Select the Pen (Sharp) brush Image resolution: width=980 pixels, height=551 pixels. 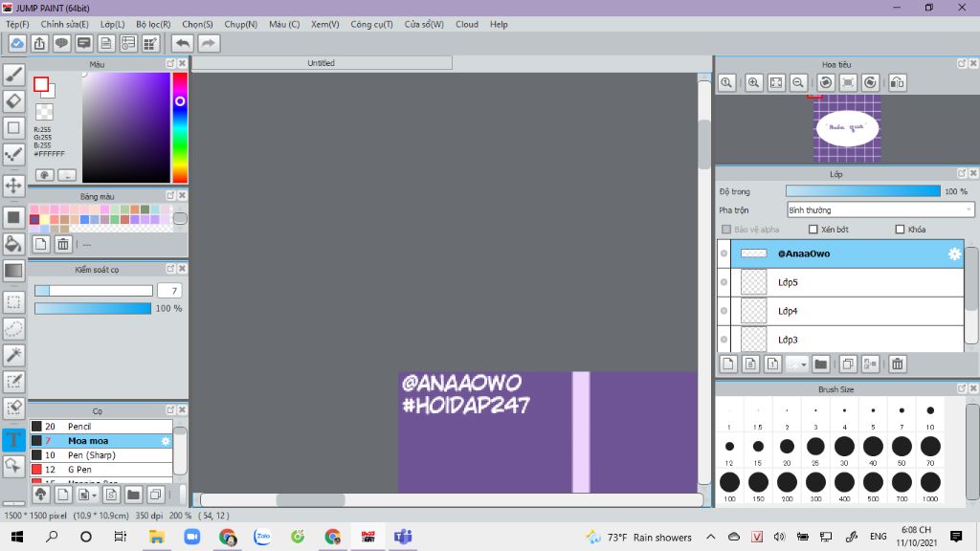(101, 455)
